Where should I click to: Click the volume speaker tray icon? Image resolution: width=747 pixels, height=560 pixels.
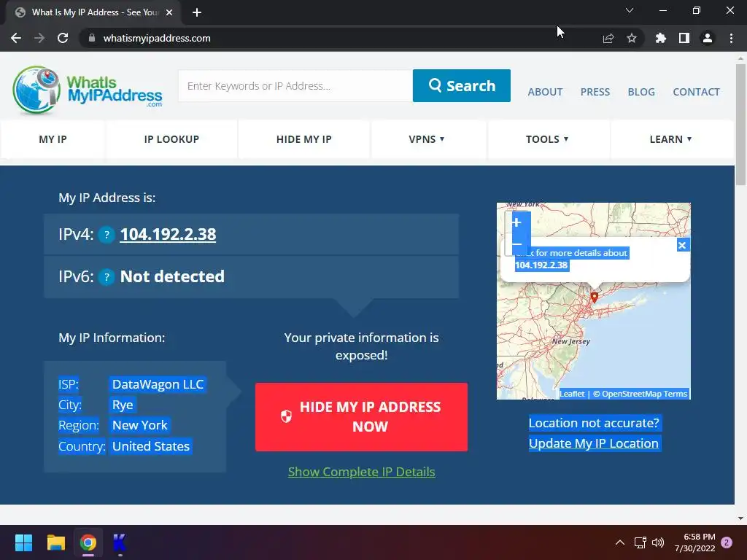658,542
